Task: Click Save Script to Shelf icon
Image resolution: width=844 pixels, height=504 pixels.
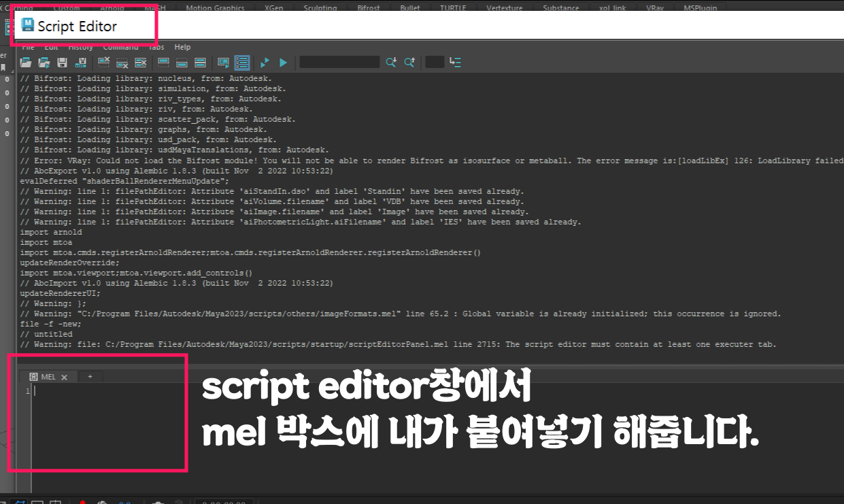Action: [x=81, y=63]
